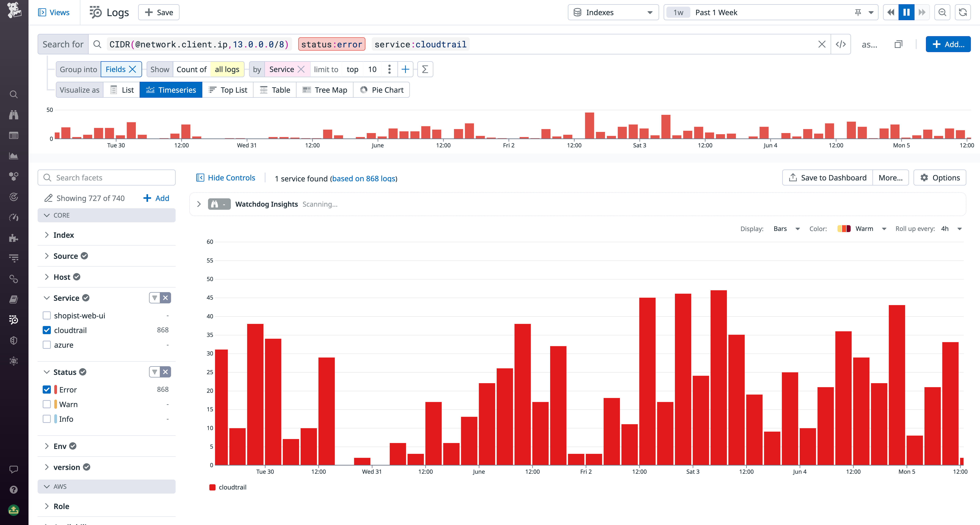Open the Dashboards chart icon in sidebar
The image size is (980, 525).
tap(14, 156)
